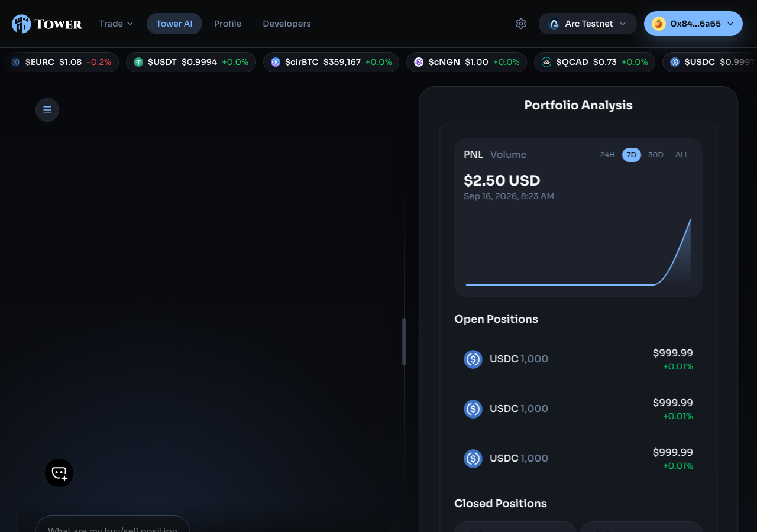Select the 30D time range
Screen dimensions: 757x532
[656, 155]
